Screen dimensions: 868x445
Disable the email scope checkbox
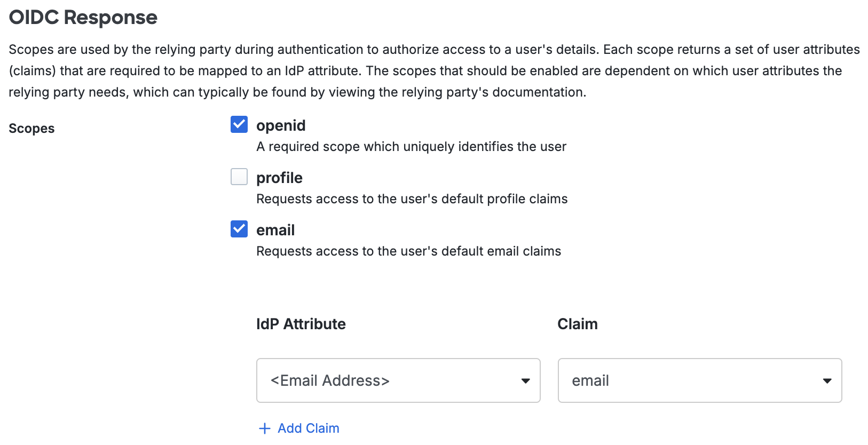click(x=239, y=229)
